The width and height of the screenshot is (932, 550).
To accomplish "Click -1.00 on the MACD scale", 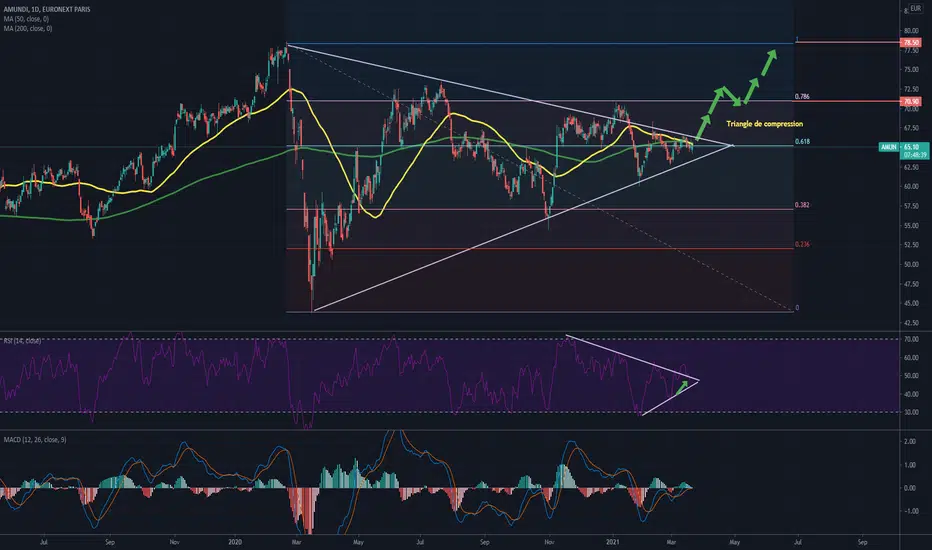I will [909, 511].
